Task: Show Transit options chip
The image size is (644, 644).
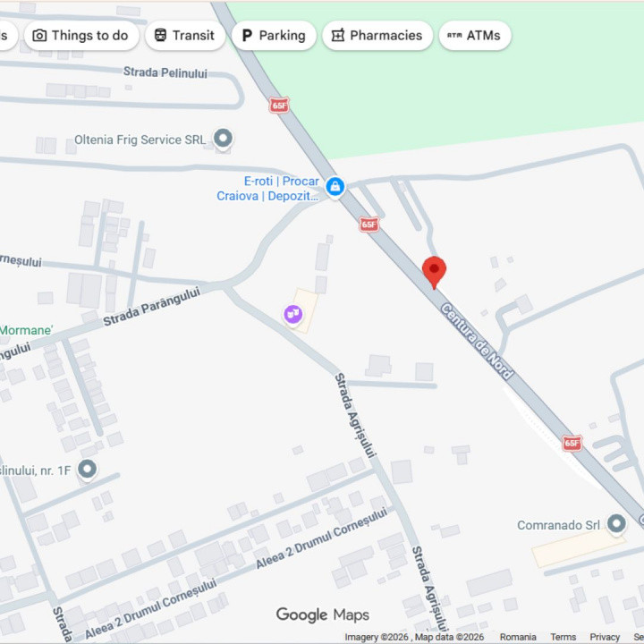Action: 185,36
